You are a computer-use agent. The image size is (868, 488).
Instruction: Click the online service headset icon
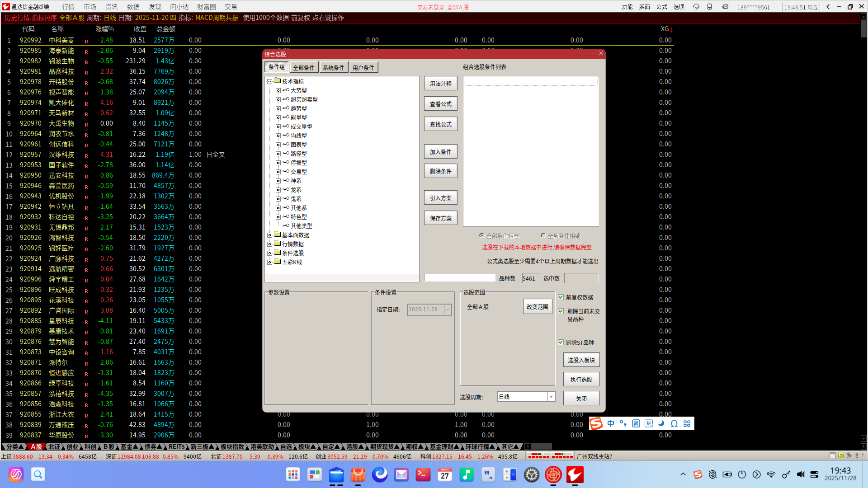click(696, 7)
